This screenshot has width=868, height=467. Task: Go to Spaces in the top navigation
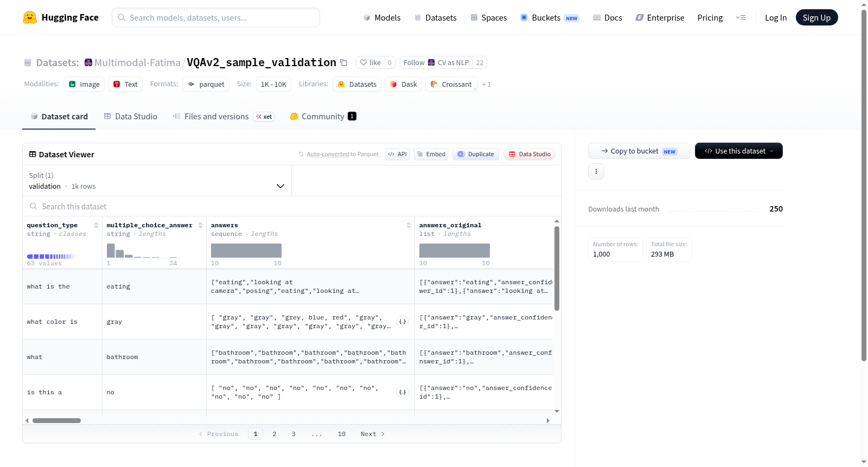click(x=489, y=17)
